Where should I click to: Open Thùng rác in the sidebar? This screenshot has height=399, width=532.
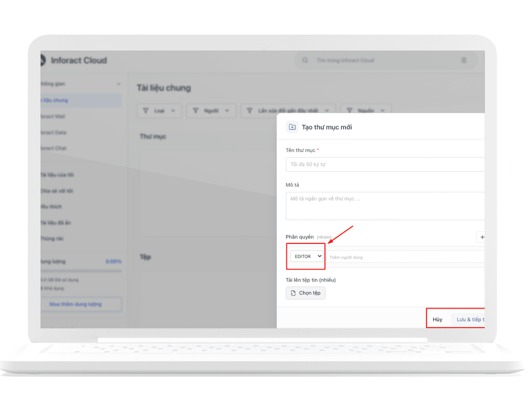click(x=52, y=239)
